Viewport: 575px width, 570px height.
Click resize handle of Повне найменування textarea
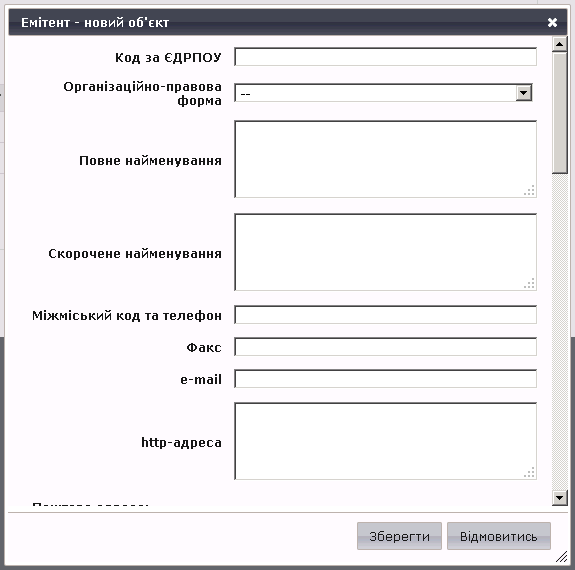[x=529, y=190]
